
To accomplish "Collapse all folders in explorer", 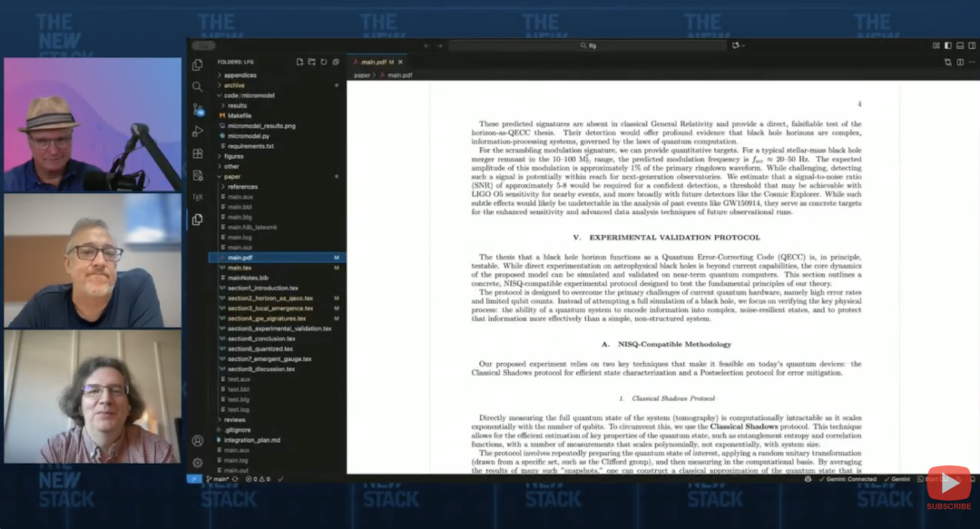I will [x=336, y=62].
